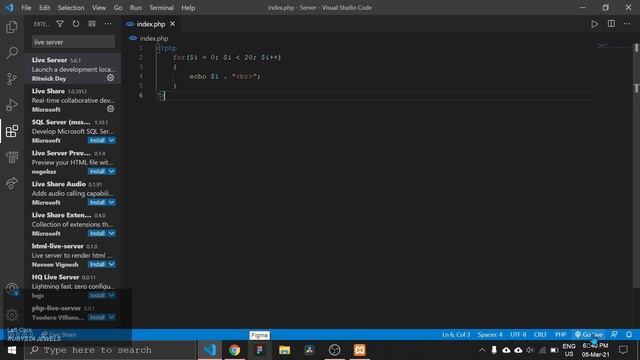Expand install options for SQL Server

[112, 140]
